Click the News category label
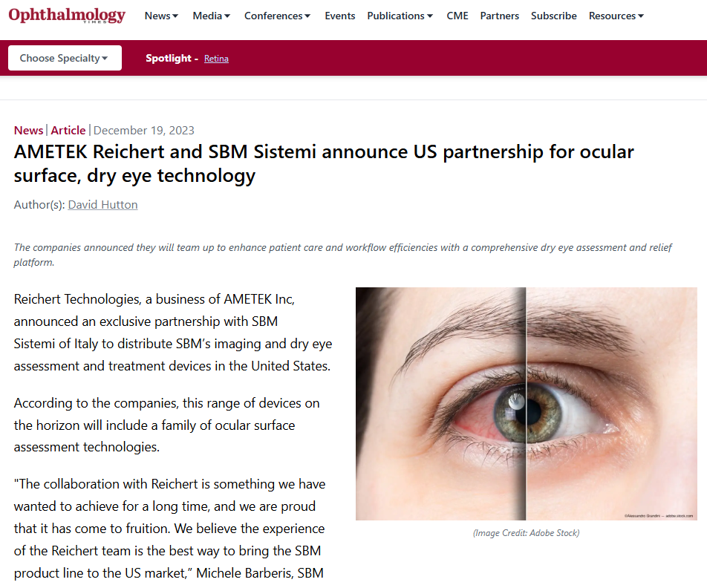This screenshot has width=707, height=588. tap(28, 131)
